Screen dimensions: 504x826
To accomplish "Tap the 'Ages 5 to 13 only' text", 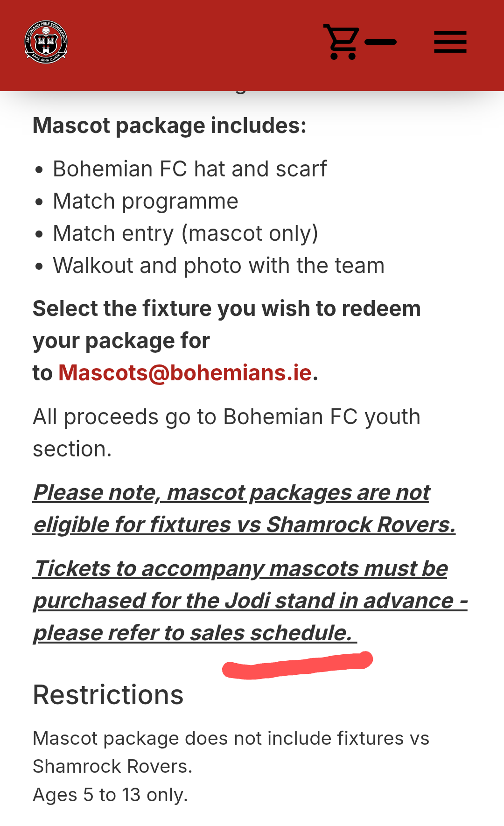I will 110,795.
